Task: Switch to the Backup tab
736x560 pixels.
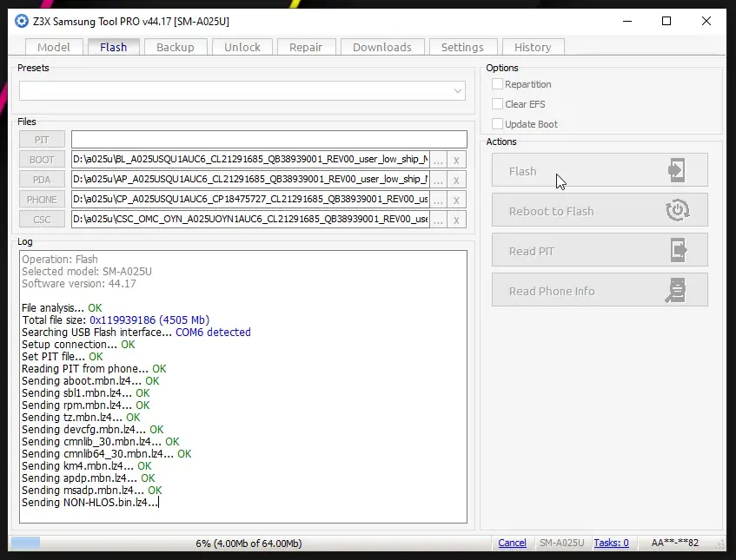Action: pos(175,47)
